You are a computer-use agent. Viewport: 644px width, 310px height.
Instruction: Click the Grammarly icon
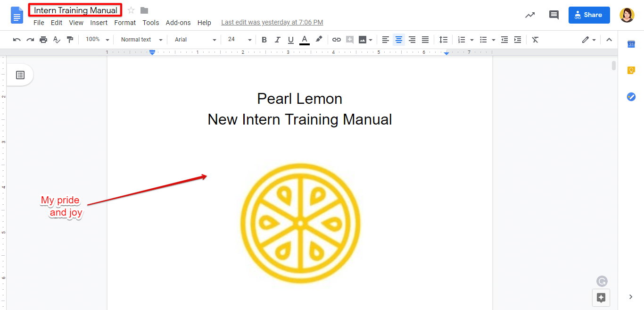point(602,281)
